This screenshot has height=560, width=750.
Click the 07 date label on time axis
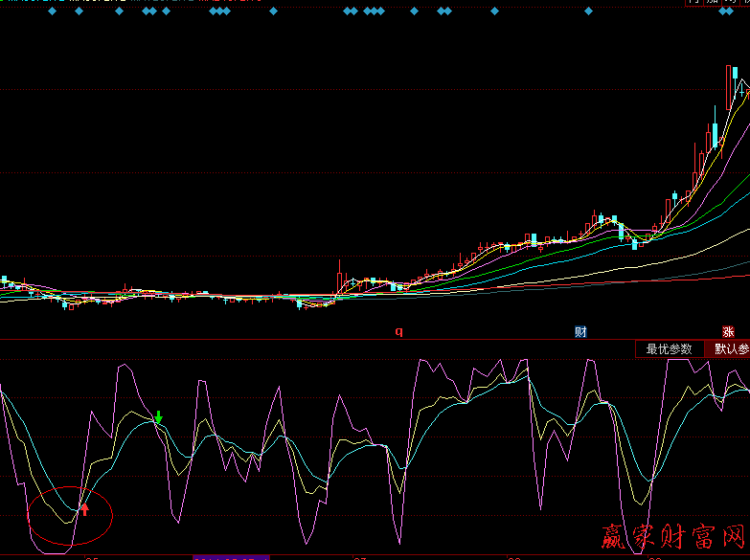coord(360,556)
